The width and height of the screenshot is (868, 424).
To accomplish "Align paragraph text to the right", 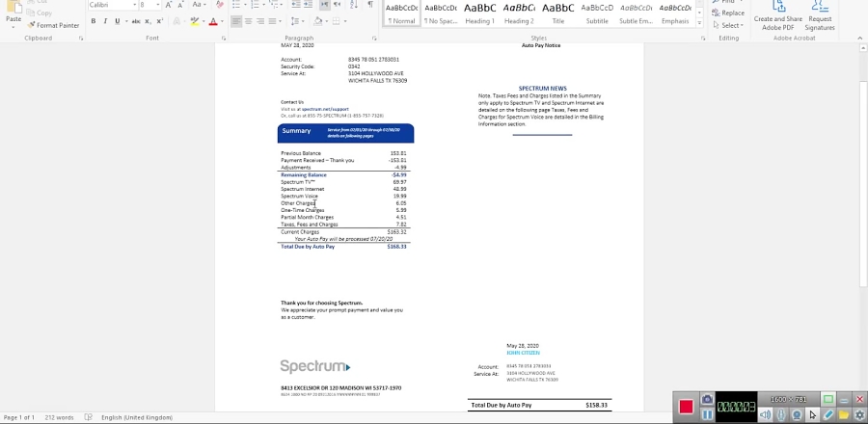I will click(259, 21).
